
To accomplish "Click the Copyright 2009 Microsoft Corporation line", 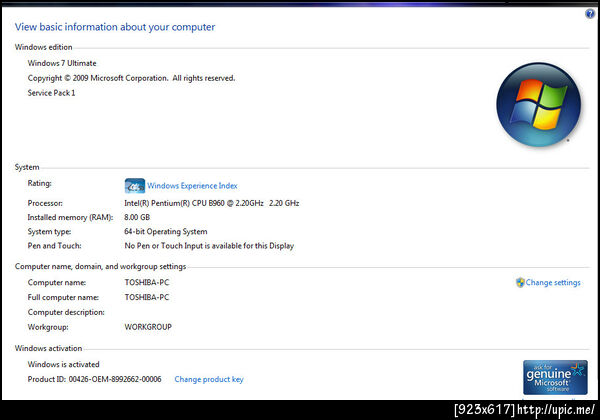I will 131,78.
